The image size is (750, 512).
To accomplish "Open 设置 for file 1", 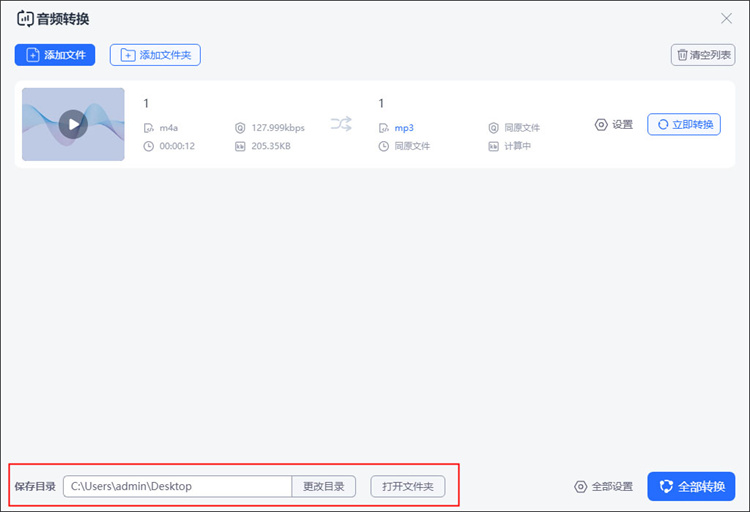I will point(614,124).
